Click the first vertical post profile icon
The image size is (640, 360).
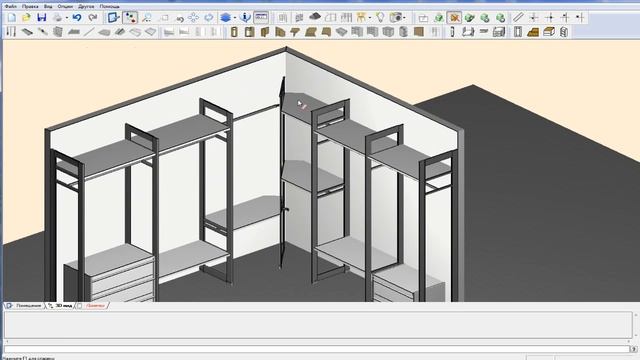234,32
